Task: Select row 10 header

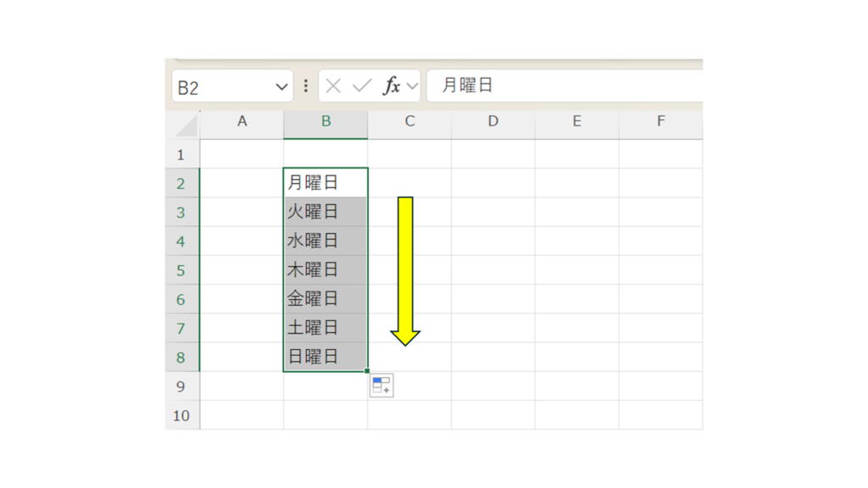Action: (x=181, y=416)
